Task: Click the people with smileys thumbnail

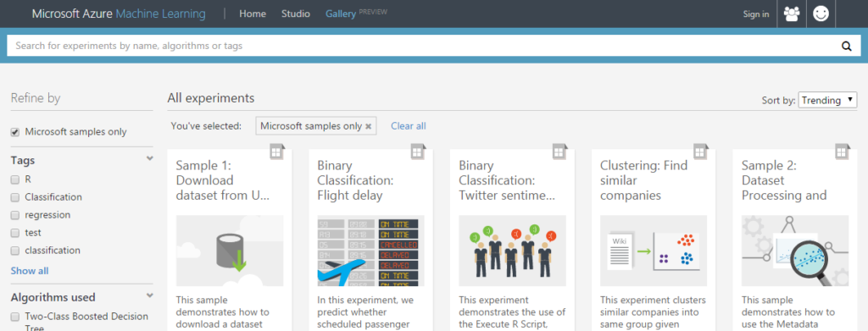Action: coord(513,251)
